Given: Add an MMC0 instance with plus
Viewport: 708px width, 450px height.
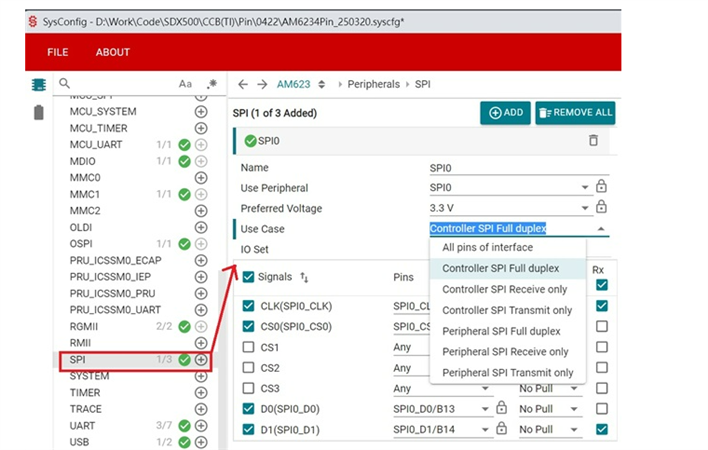Looking at the screenshot, I should 201,178.
